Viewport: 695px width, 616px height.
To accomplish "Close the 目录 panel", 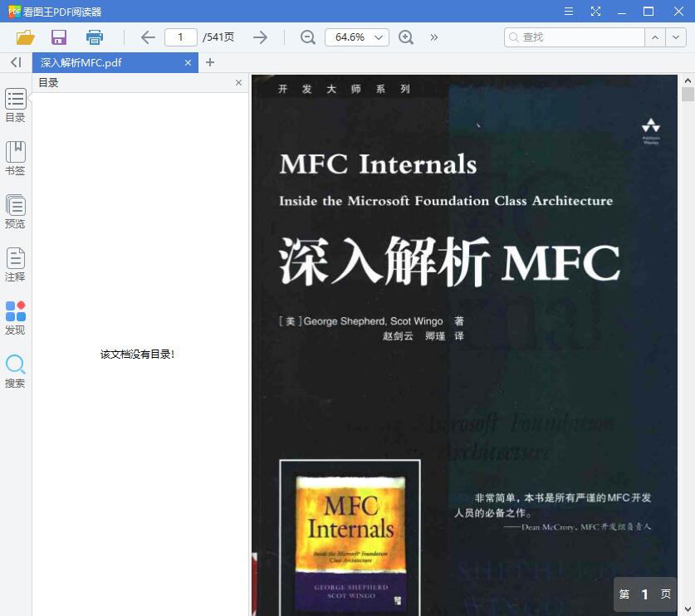I will (x=238, y=82).
